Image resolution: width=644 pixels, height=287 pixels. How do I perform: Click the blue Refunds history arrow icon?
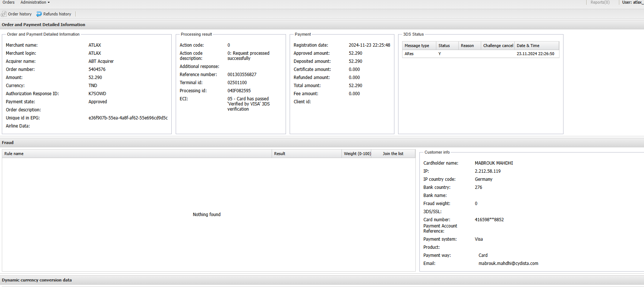pyautogui.click(x=39, y=14)
